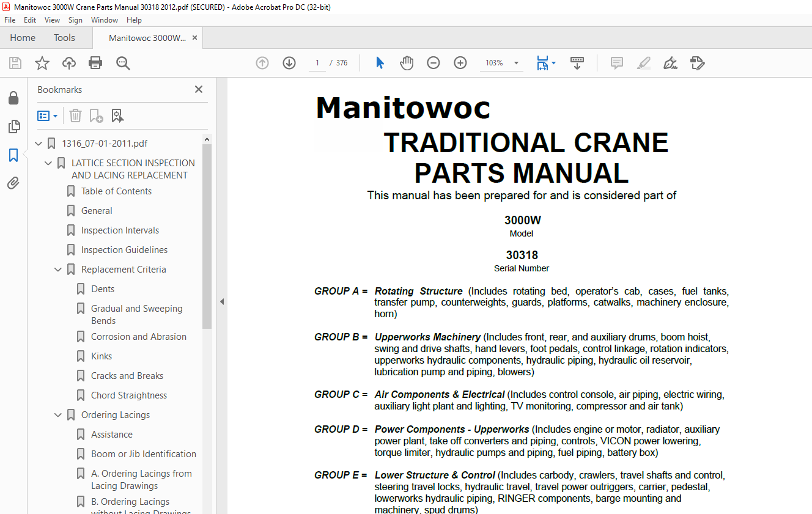The height and width of the screenshot is (514, 812).
Task: Select the Manitowoc 3000W document tab
Action: [x=147, y=38]
